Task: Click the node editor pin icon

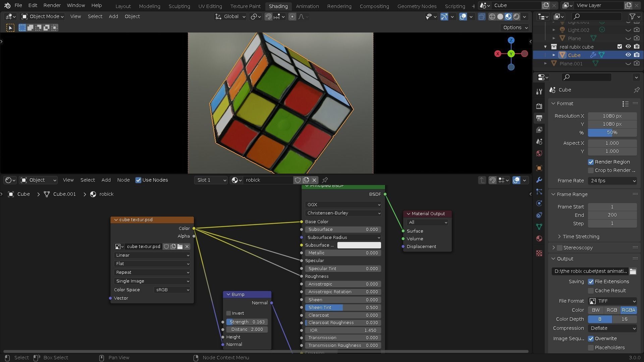Action: tap(325, 180)
